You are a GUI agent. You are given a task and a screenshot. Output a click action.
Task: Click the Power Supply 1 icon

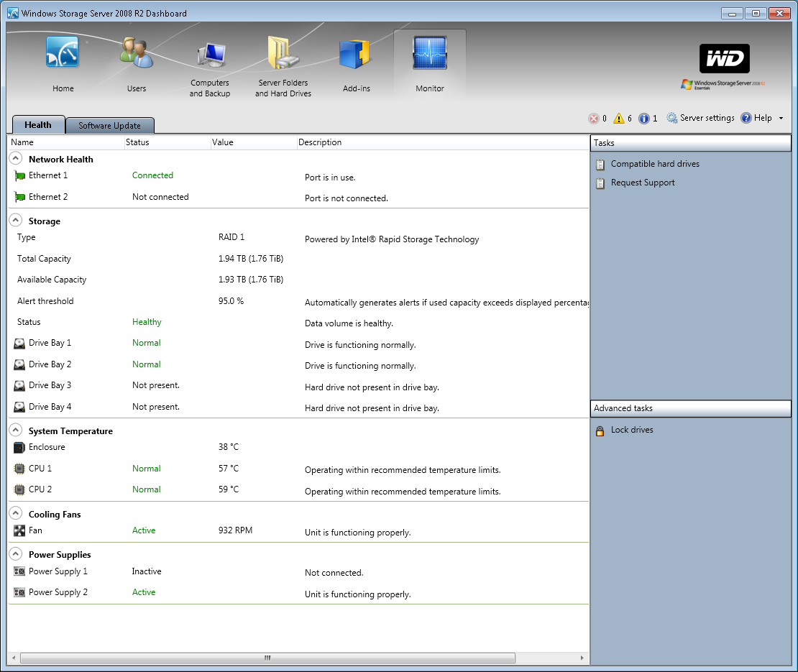(x=19, y=572)
